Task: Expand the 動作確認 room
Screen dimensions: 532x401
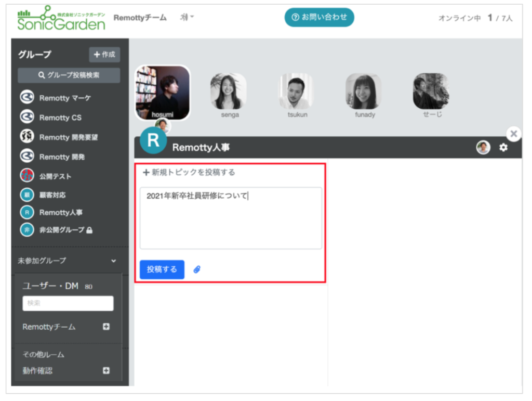Action: point(106,370)
